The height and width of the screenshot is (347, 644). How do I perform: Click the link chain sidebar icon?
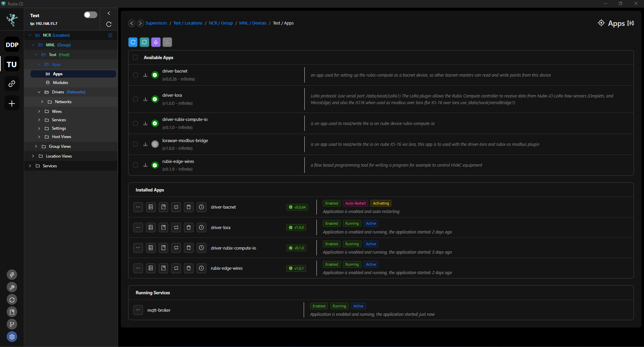(x=12, y=84)
